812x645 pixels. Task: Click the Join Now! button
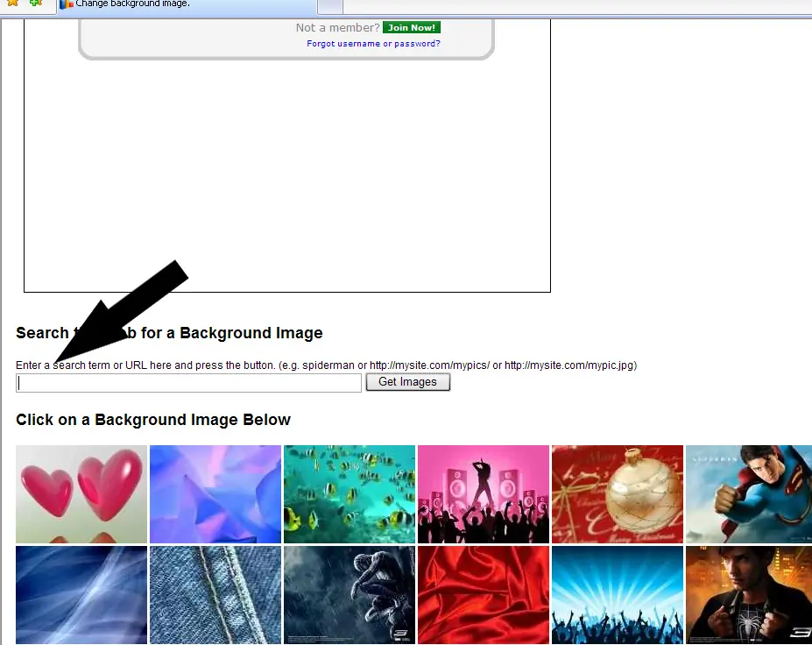[x=411, y=27]
